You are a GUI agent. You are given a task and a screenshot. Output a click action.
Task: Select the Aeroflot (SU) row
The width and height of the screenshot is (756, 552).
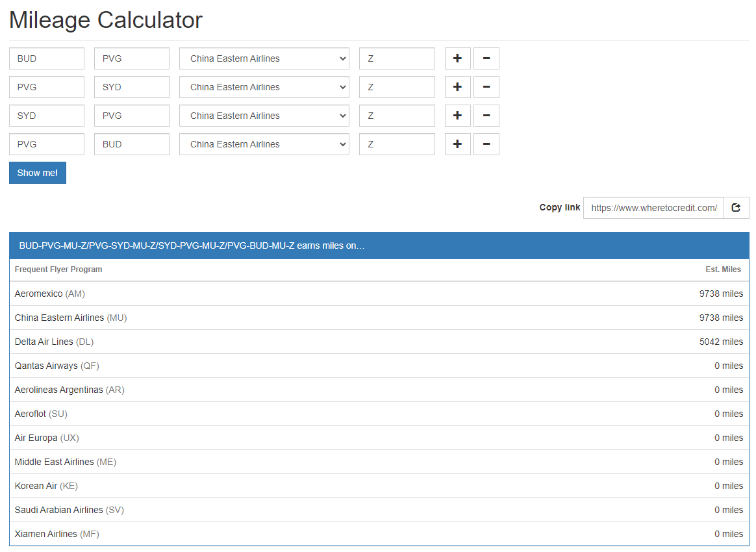(x=379, y=414)
